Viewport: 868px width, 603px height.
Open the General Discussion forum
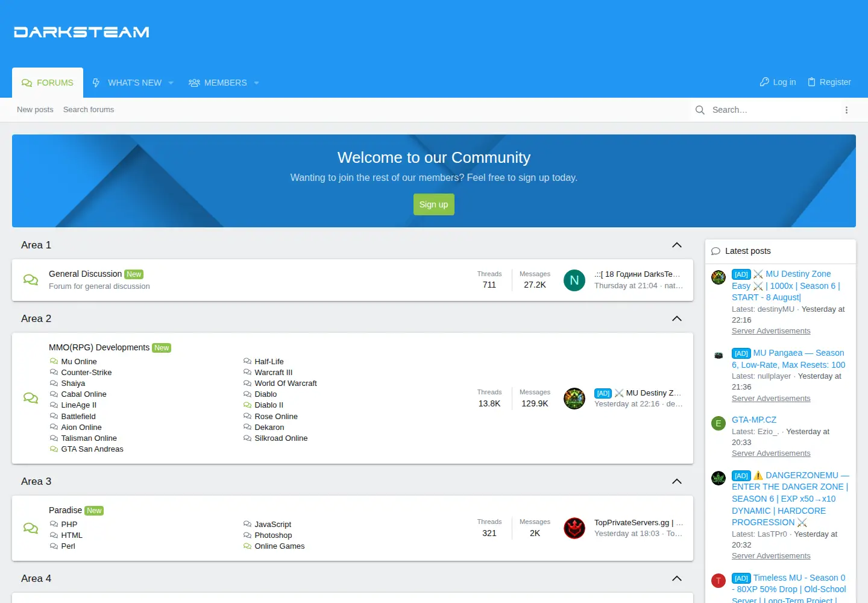[85, 274]
